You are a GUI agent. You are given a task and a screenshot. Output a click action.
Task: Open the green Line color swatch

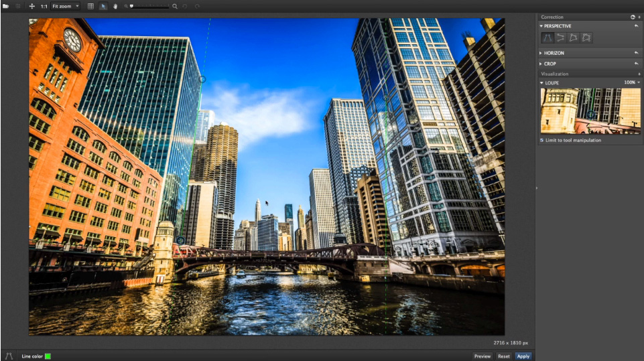(x=48, y=356)
